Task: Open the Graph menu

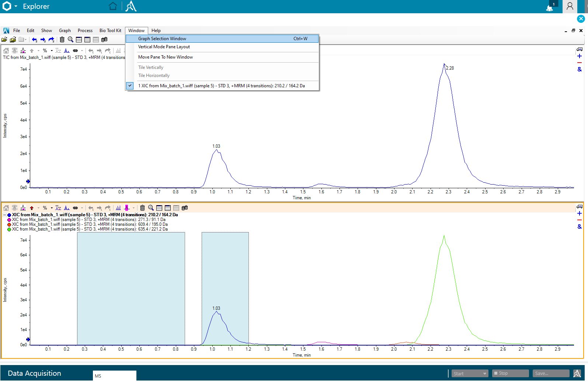Action: coord(65,31)
